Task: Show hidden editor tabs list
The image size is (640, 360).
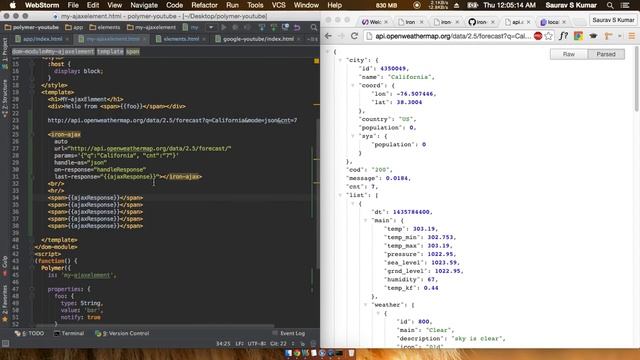Action: coord(312,39)
